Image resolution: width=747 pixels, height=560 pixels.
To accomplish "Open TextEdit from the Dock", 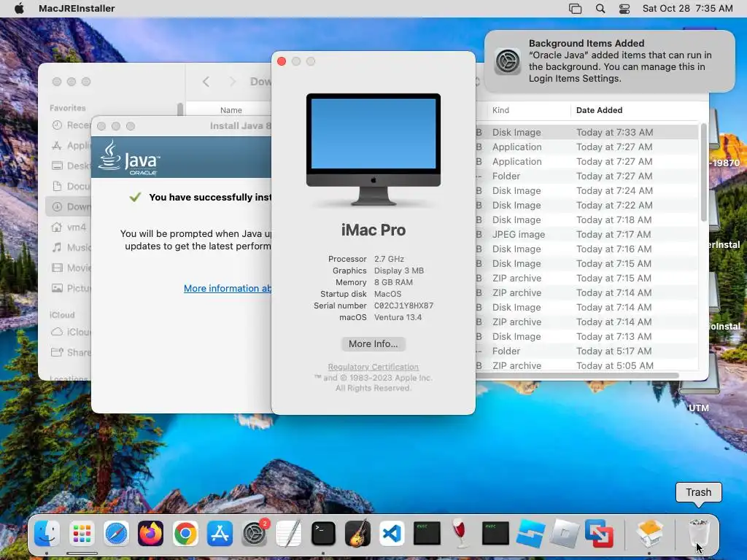I will point(289,533).
